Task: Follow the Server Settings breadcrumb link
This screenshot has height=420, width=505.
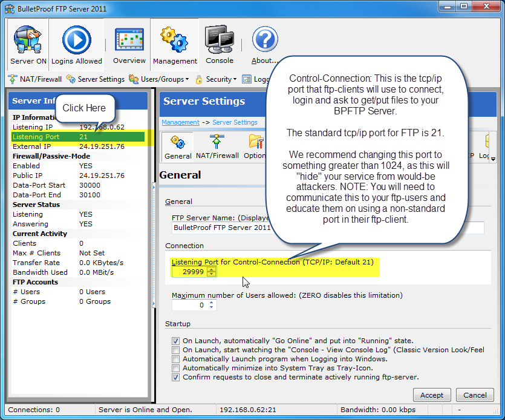Action: tap(235, 122)
